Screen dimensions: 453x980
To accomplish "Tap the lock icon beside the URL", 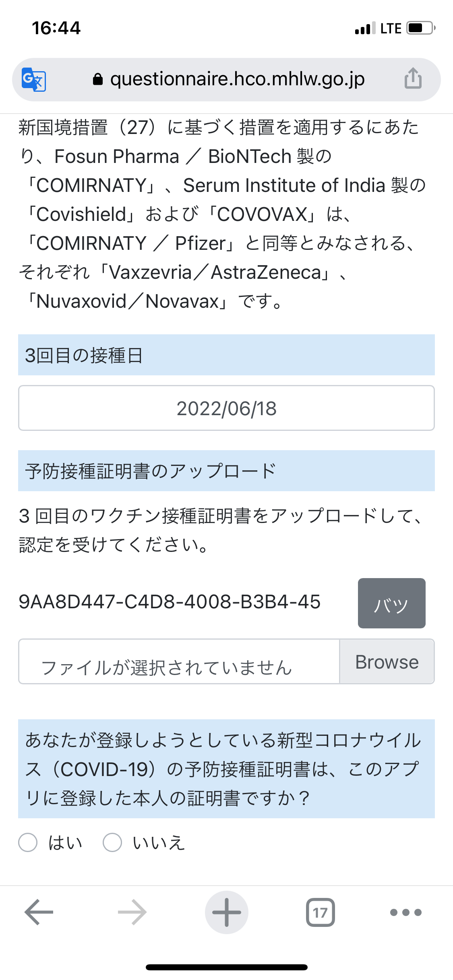I will tap(97, 79).
